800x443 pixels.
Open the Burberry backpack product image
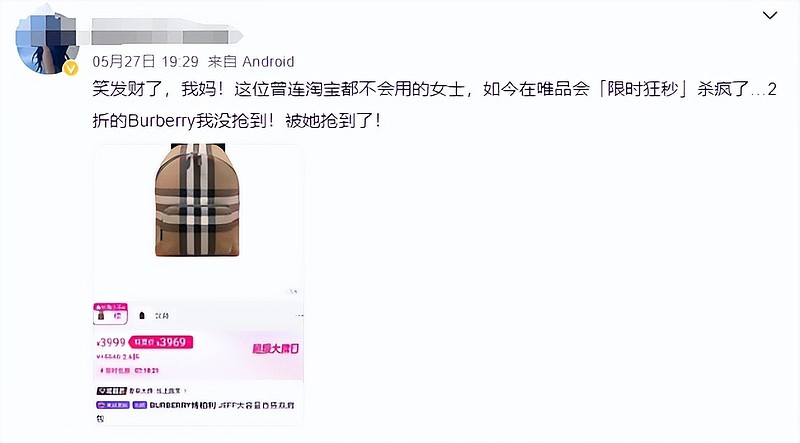coord(197,200)
